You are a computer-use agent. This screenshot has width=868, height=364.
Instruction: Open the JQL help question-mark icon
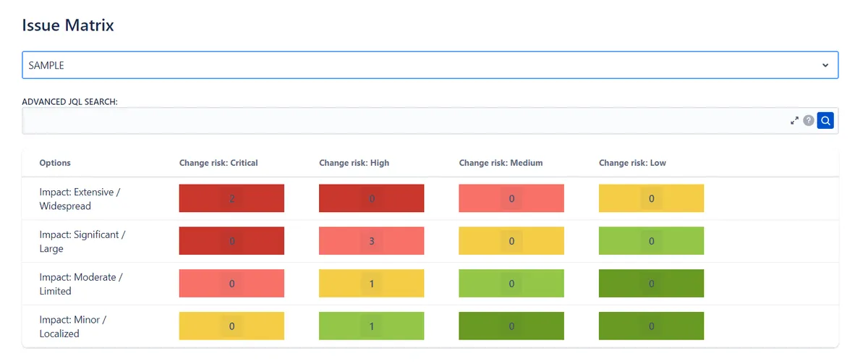click(809, 121)
